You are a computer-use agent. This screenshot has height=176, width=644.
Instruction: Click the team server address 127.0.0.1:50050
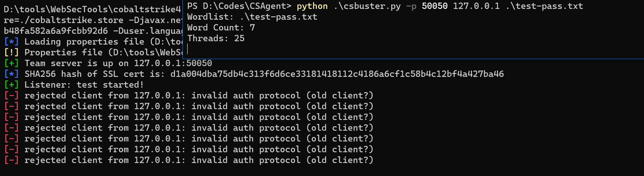[173, 63]
